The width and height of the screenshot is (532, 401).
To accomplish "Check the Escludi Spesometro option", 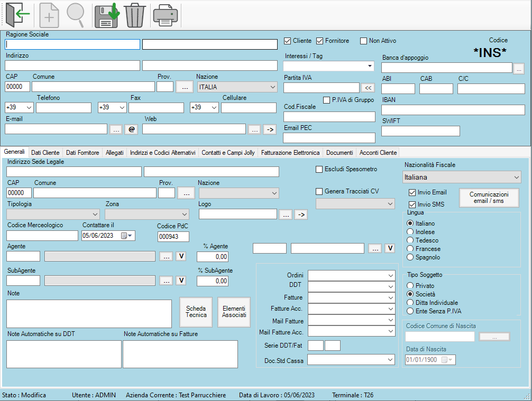I will 319,170.
